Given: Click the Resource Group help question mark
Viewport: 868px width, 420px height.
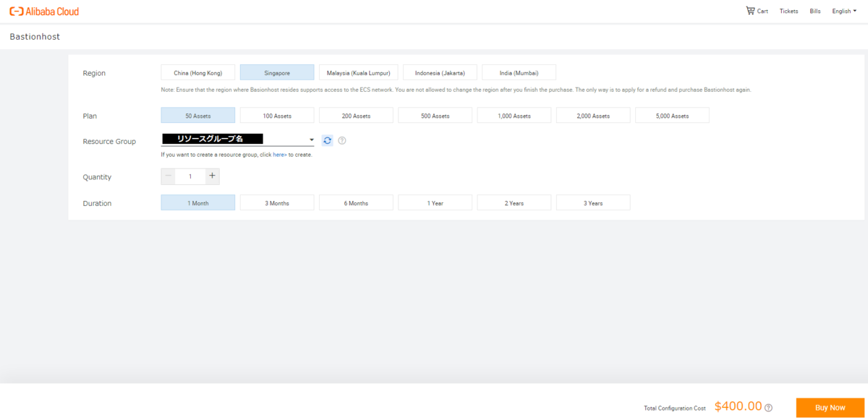Looking at the screenshot, I should pos(342,140).
